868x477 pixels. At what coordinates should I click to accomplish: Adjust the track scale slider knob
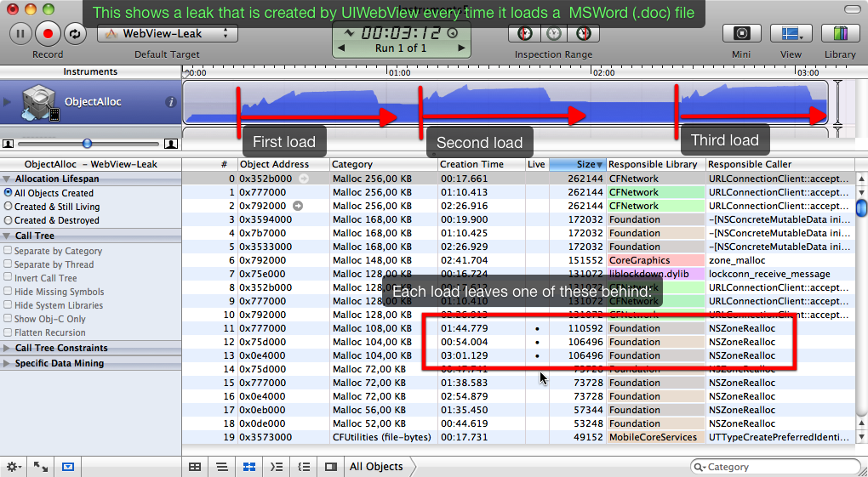(87, 144)
